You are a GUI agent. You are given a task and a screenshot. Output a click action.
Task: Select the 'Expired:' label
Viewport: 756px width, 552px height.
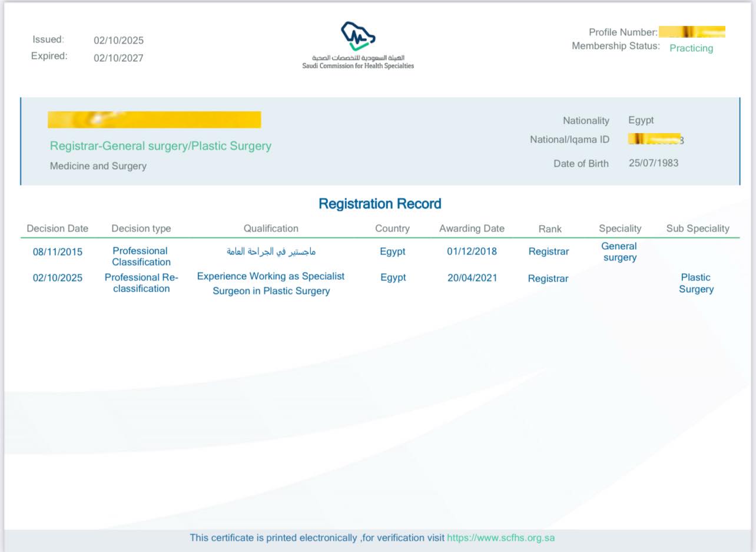point(49,56)
